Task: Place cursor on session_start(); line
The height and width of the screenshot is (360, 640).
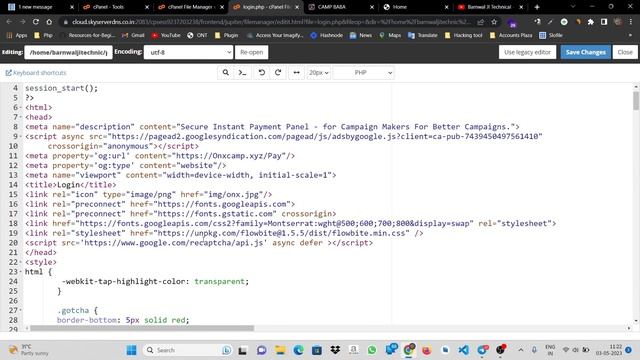Action: pyautogui.click(x=61, y=88)
